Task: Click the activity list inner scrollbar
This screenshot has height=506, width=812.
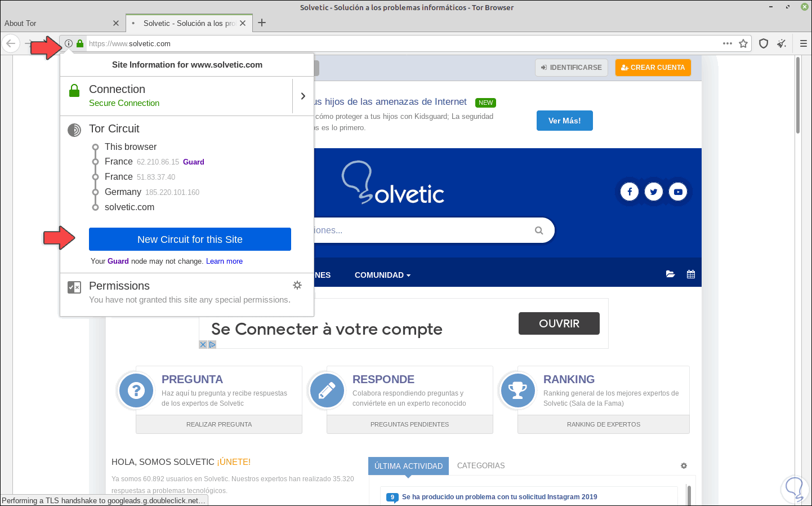Action: pyautogui.click(x=689, y=495)
